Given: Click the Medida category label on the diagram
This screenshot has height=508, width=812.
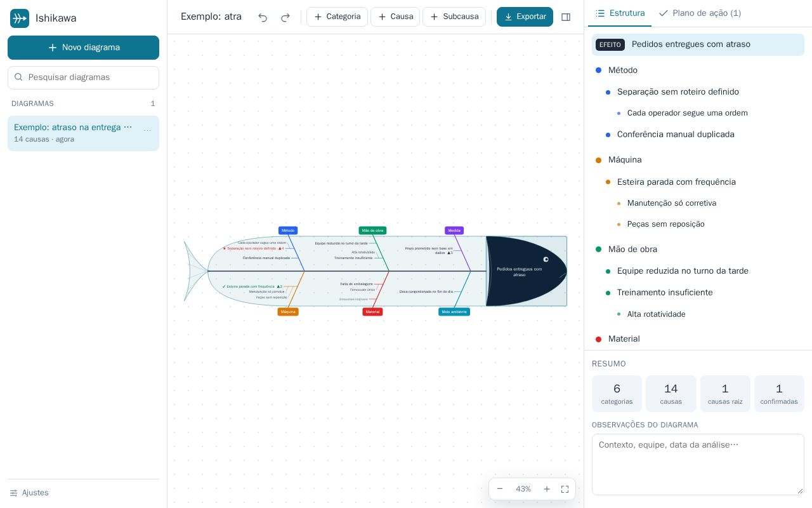Looking at the screenshot, I should (454, 231).
